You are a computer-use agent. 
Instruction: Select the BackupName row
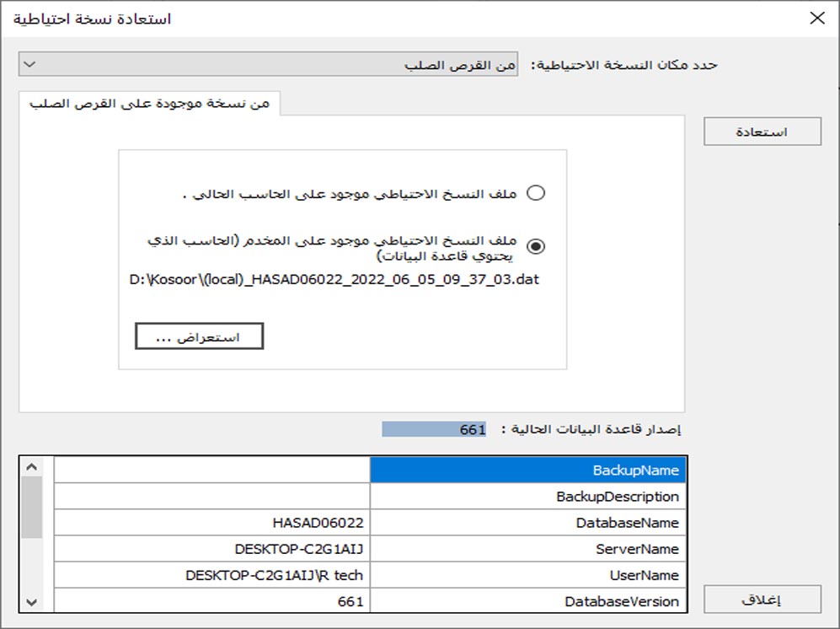[x=370, y=470]
